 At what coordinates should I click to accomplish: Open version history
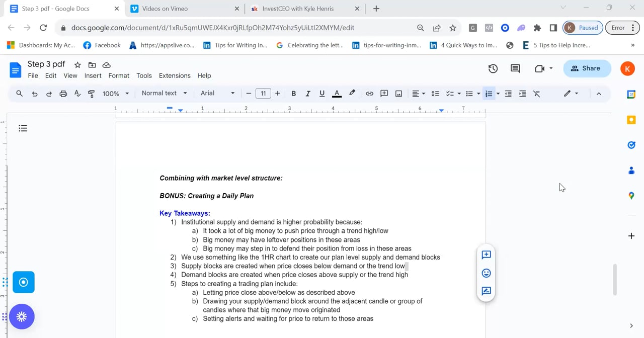(x=493, y=68)
